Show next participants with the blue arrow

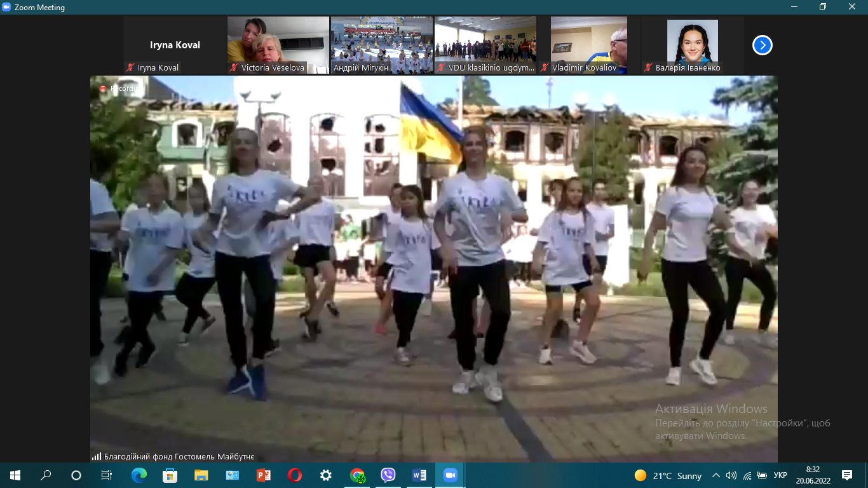click(762, 45)
